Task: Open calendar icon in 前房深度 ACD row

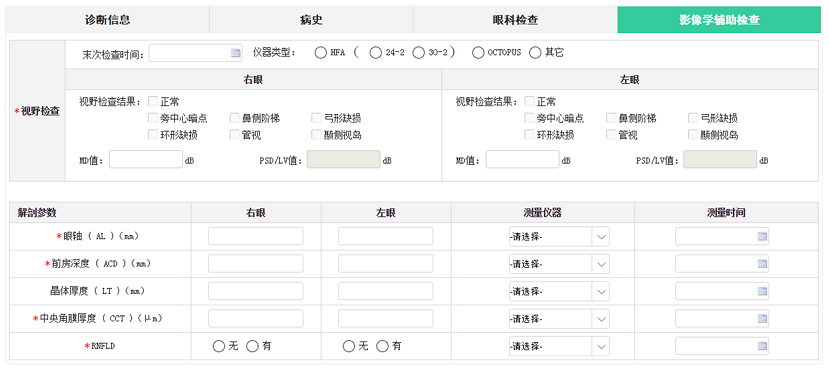Action: 762,264
